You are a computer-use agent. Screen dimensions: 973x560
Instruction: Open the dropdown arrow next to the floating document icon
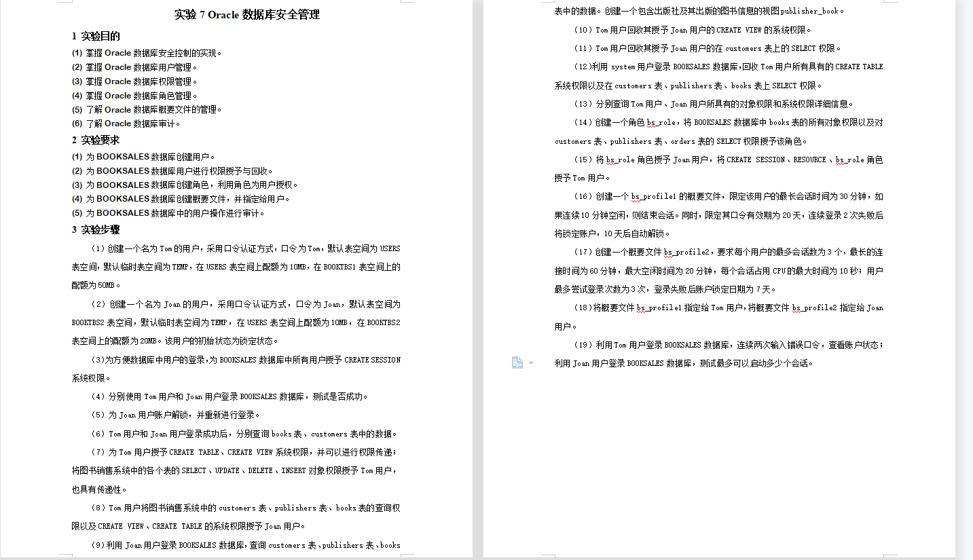click(x=531, y=363)
